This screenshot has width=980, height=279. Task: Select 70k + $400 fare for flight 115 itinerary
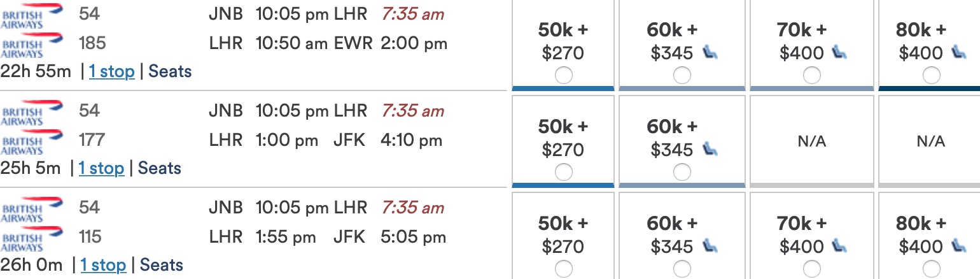811,269
